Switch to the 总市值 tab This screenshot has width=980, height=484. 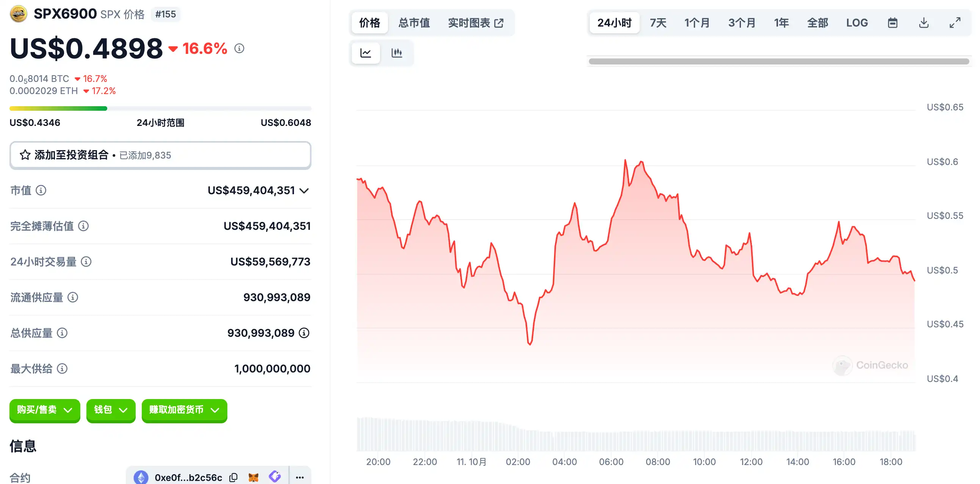pos(414,23)
